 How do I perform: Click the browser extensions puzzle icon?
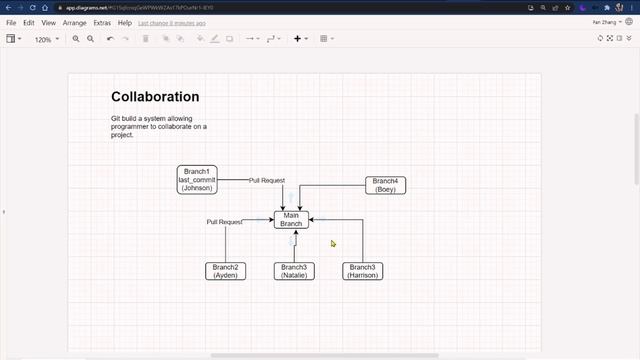[x=607, y=7]
